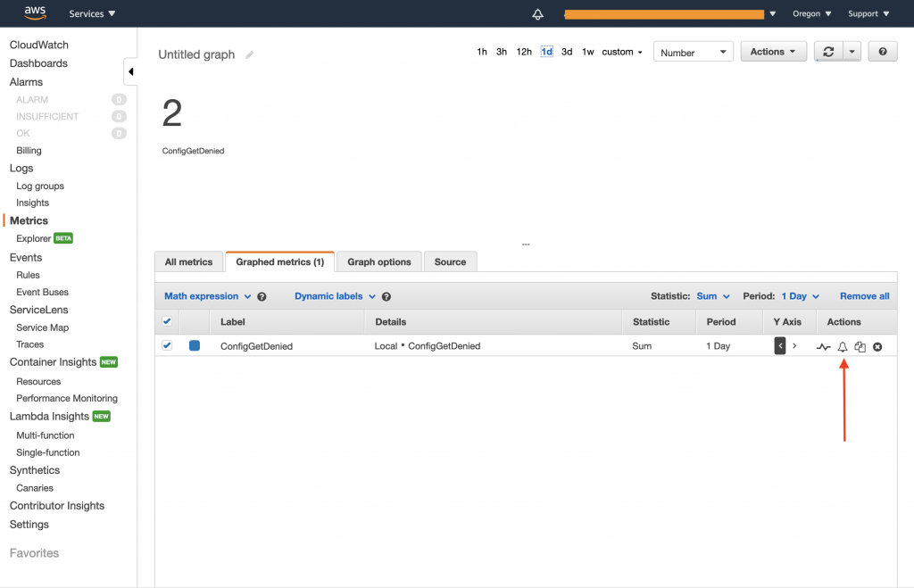The width and height of the screenshot is (914, 588).
Task: Toggle the select-all metrics checkbox
Action: [168, 321]
